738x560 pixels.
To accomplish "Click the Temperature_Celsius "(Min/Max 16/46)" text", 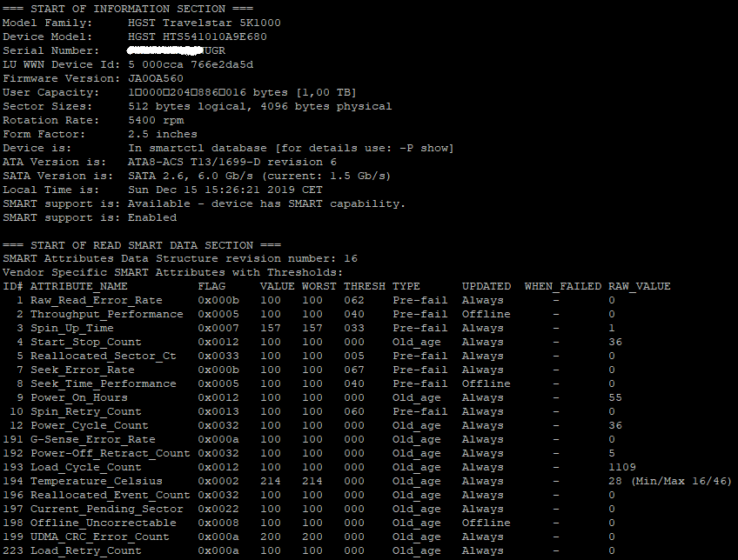I will point(681,481).
